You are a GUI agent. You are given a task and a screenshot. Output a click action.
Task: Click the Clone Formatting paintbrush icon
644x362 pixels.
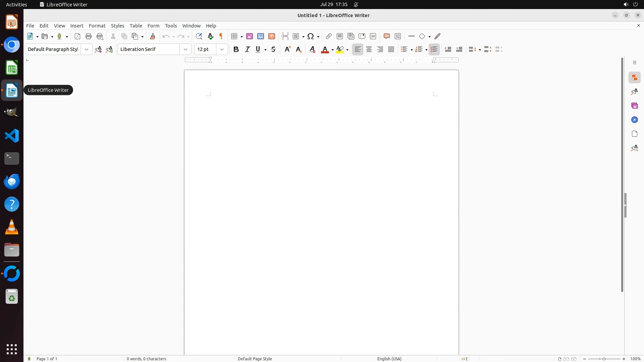pos(153,37)
